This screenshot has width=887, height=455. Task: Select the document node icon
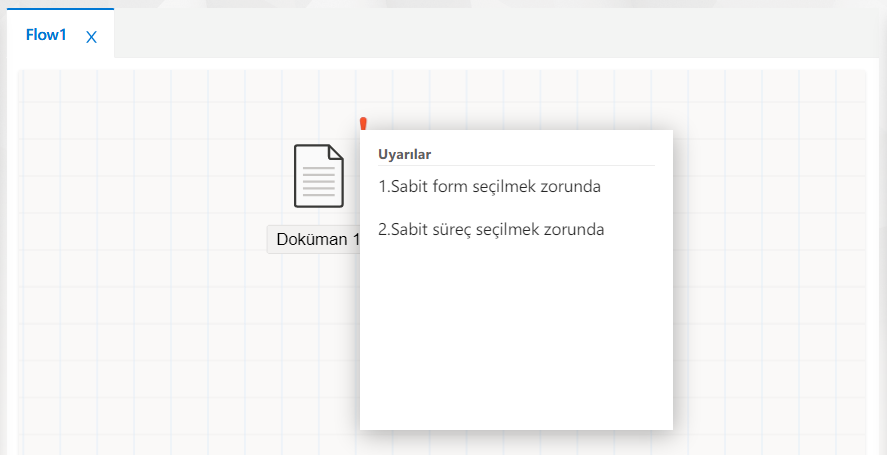pos(318,176)
